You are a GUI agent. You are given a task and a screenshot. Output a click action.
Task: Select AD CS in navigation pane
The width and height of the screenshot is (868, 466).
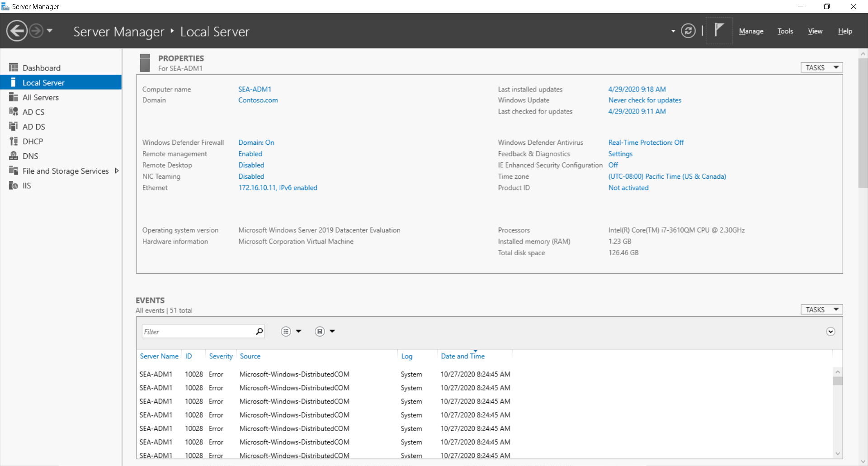[x=33, y=112]
